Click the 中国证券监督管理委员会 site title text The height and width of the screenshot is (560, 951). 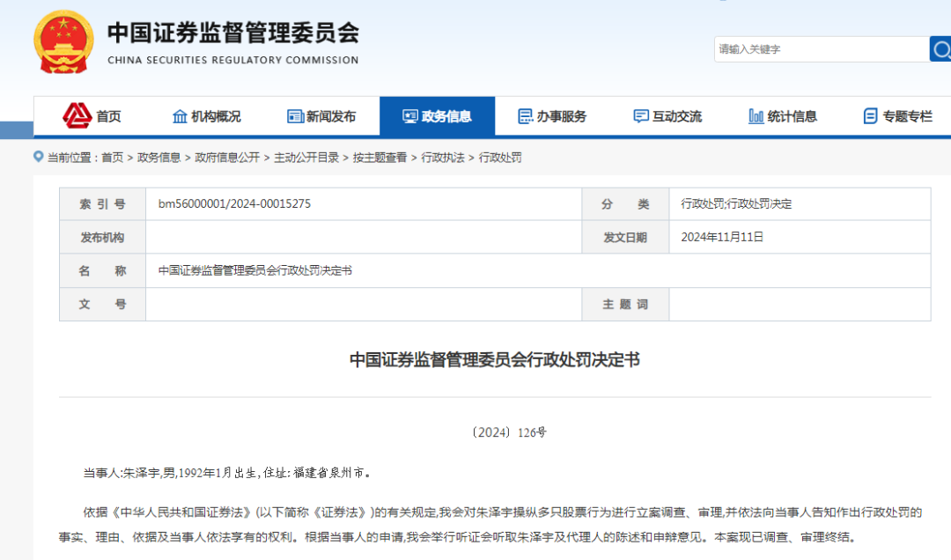pos(233,33)
